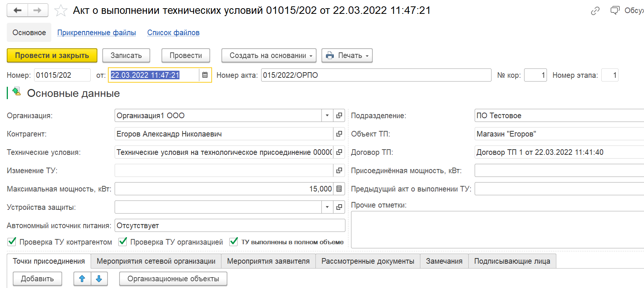Switch to the Основное tab
The height and width of the screenshot is (288, 644).
pyautogui.click(x=29, y=33)
